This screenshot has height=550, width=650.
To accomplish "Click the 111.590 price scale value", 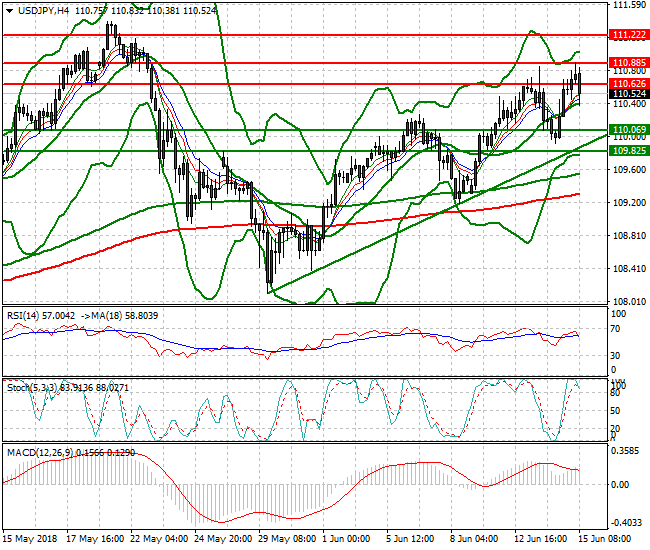I will coord(629,5).
